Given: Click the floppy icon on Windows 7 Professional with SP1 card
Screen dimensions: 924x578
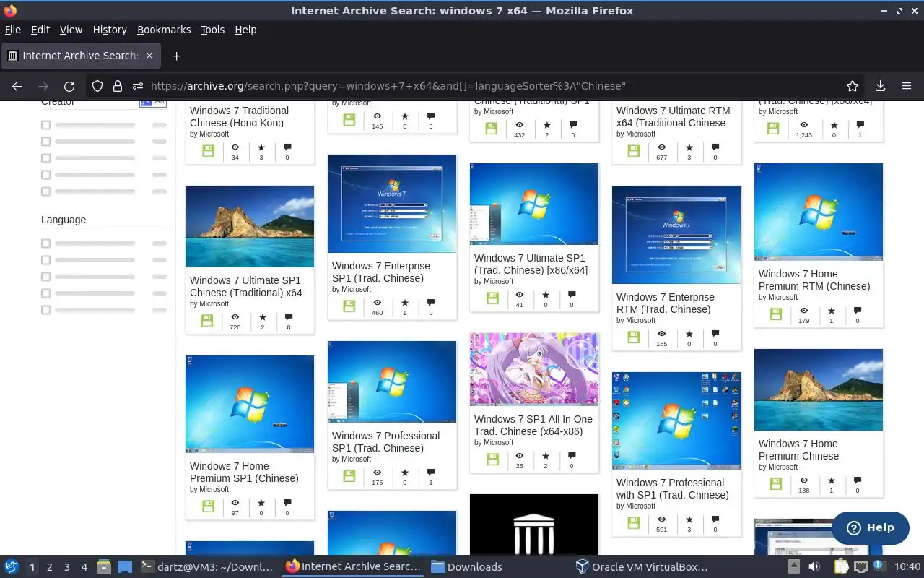Looking at the screenshot, I should [x=634, y=523].
